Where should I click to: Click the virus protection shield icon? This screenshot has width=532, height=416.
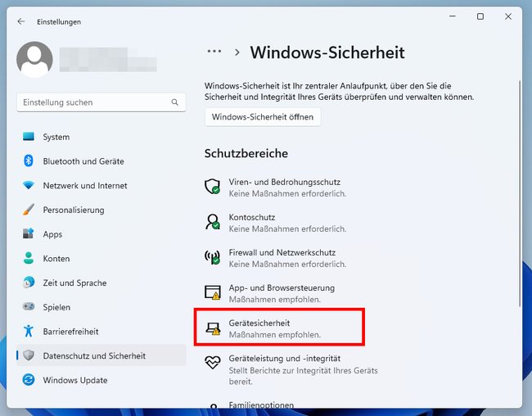click(213, 187)
